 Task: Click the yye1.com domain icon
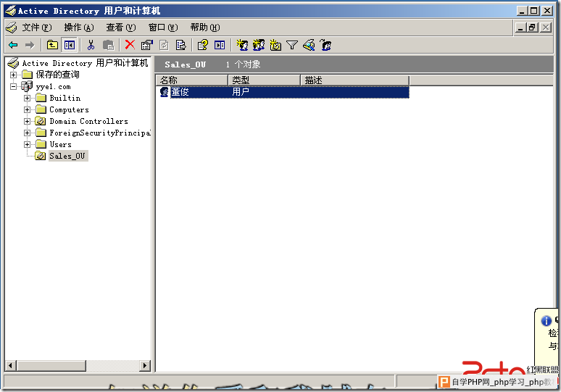(x=27, y=86)
